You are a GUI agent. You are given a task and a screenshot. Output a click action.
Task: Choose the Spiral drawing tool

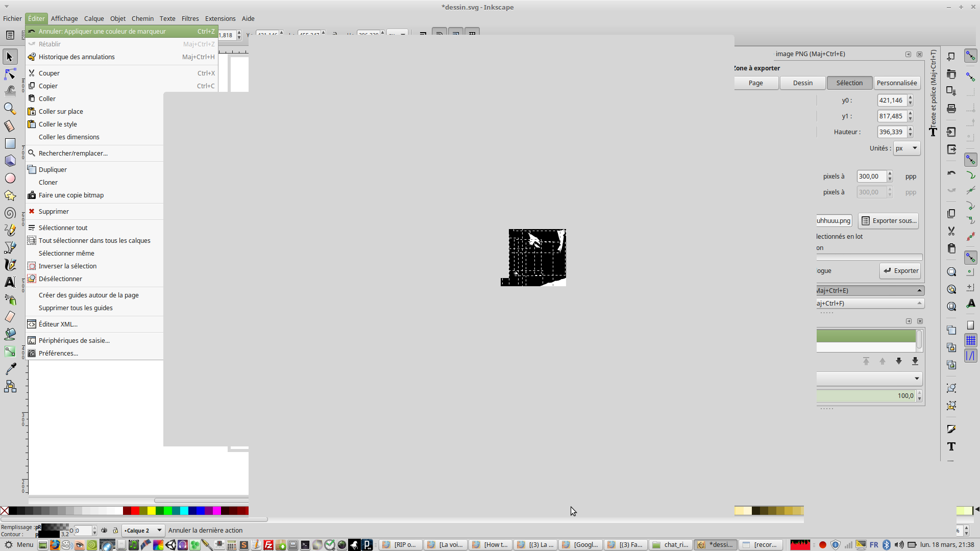[10, 213]
